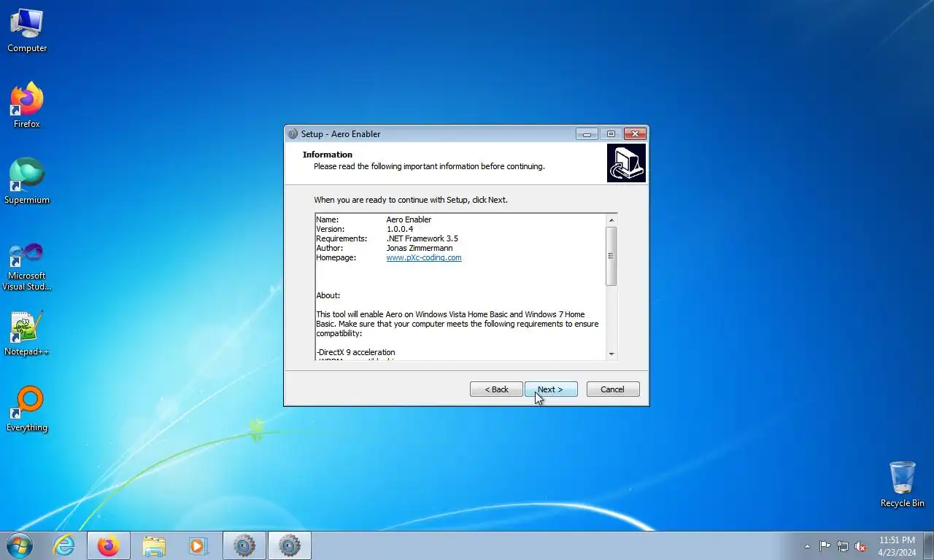Click the info box scrollbar thumb

click(611, 256)
